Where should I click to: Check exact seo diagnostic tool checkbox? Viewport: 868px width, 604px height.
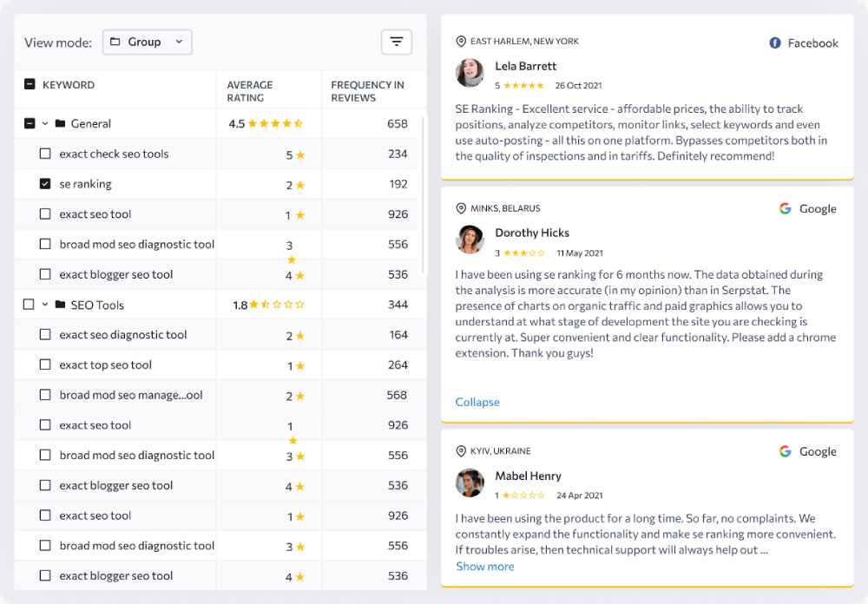45,334
